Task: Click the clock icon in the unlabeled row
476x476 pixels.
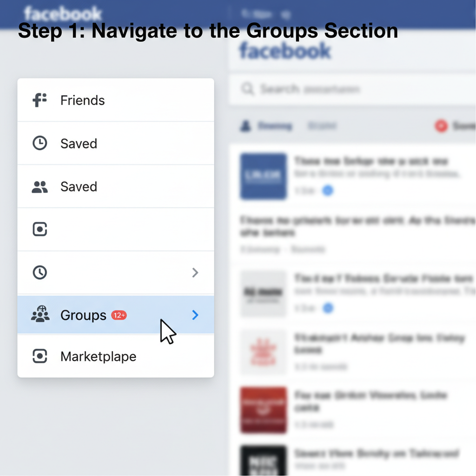Action: click(40, 272)
